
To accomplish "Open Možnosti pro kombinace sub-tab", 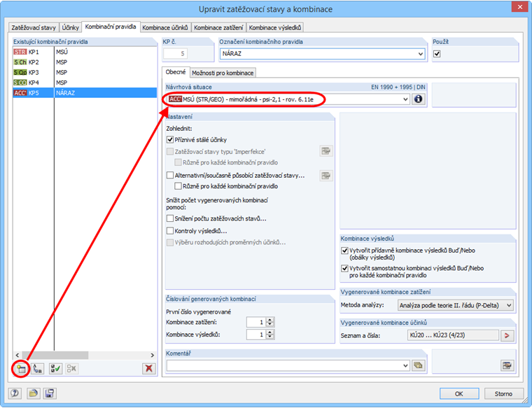I will [x=223, y=73].
